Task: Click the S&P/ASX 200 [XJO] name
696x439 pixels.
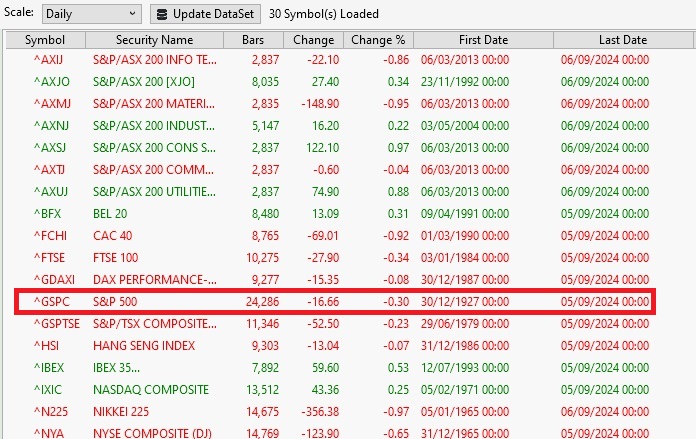Action: click(143, 82)
